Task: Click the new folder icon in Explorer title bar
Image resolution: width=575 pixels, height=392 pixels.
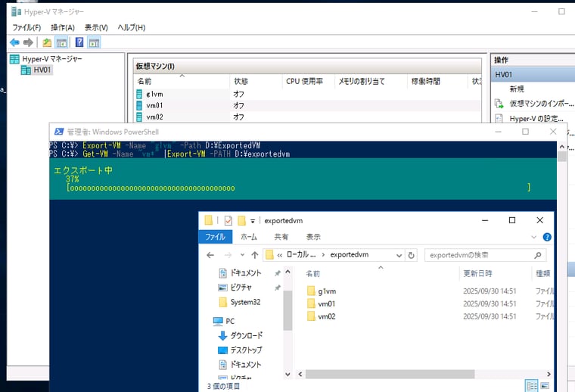Action: 241,220
